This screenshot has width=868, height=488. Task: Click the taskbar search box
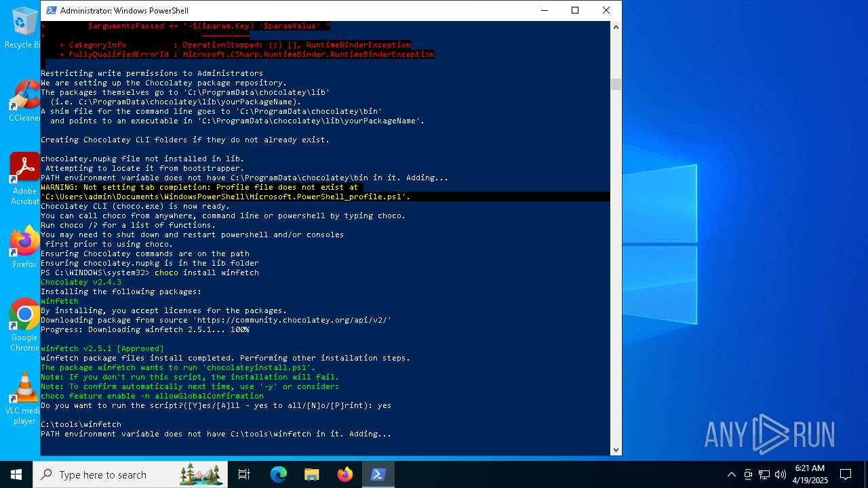click(x=131, y=474)
